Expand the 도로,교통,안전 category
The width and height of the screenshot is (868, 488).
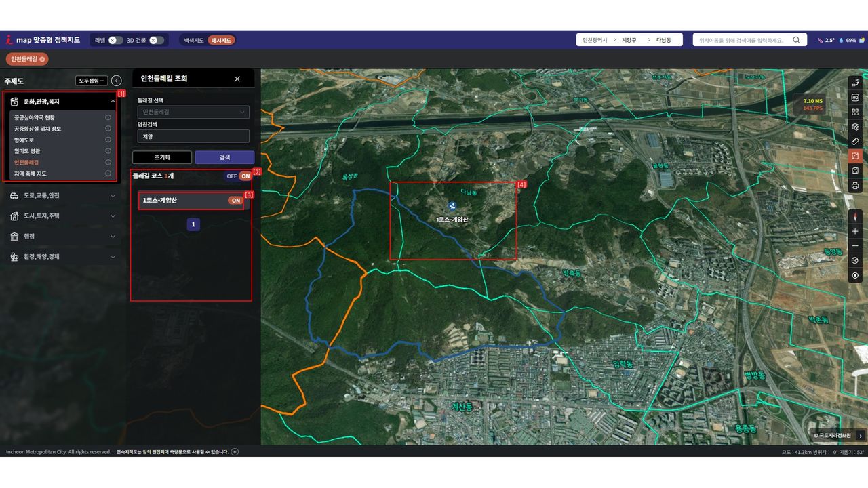tap(62, 196)
